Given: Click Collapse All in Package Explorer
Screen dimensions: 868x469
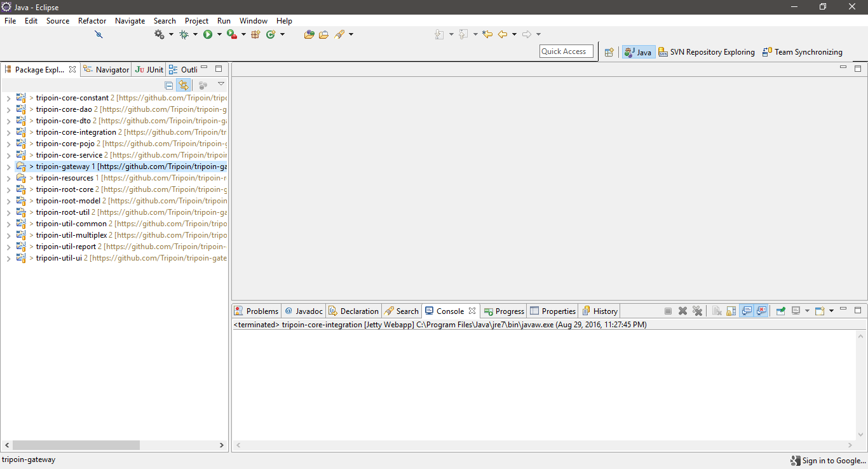Looking at the screenshot, I should tap(169, 85).
